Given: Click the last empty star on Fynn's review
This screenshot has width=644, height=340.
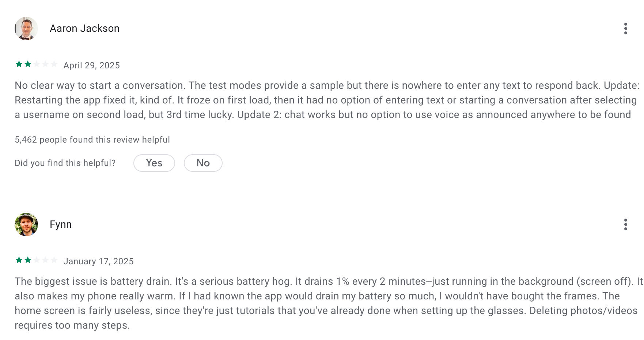Looking at the screenshot, I should [54, 260].
